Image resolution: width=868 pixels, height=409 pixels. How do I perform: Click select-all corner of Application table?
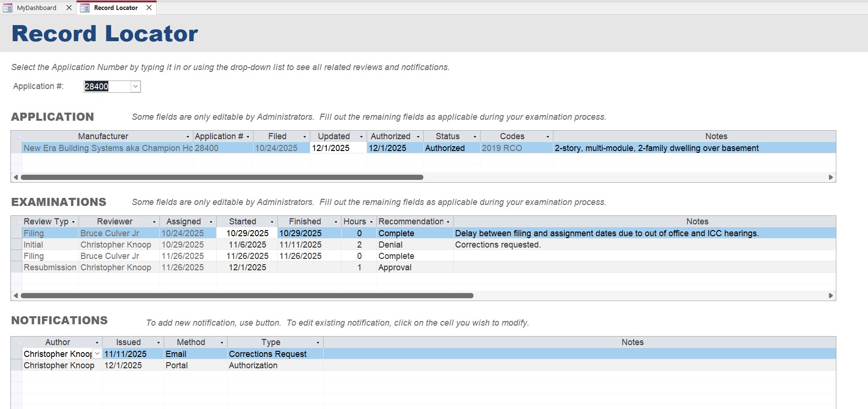pyautogui.click(x=17, y=136)
